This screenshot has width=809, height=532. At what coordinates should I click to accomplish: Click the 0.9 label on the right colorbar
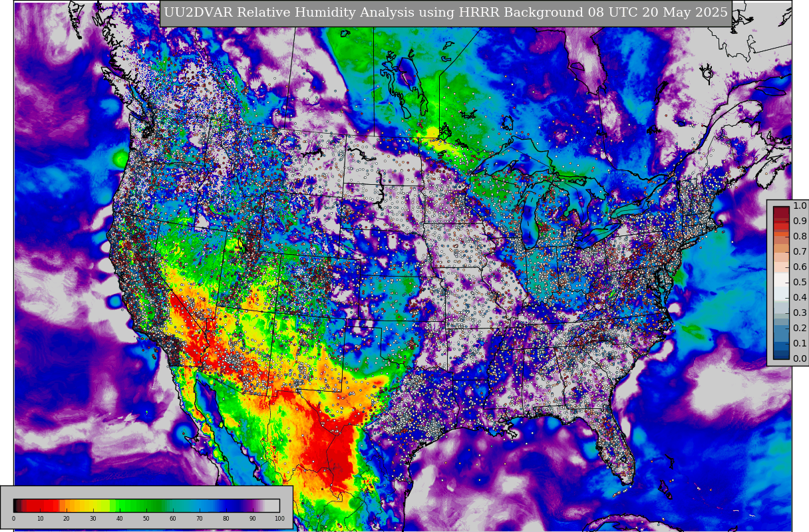(800, 221)
